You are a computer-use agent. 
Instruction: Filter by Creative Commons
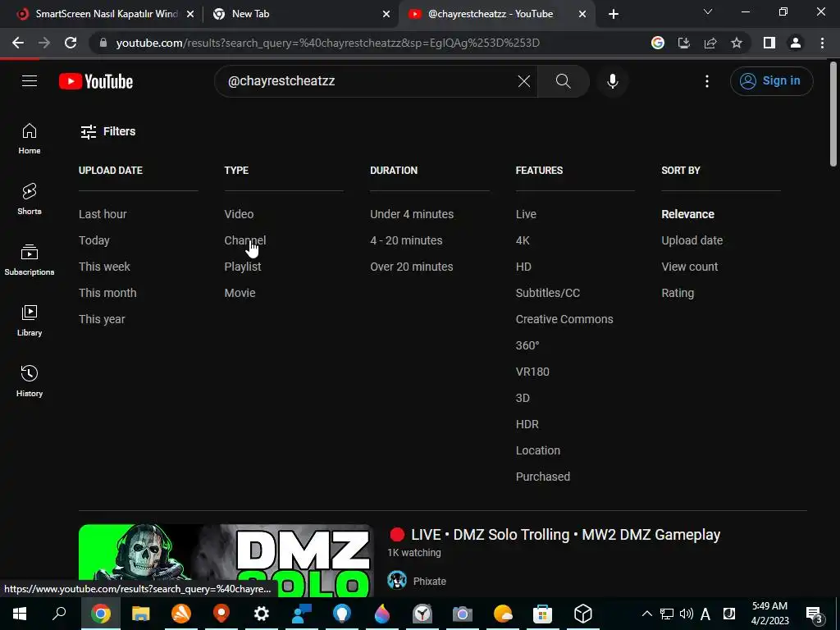pos(564,319)
